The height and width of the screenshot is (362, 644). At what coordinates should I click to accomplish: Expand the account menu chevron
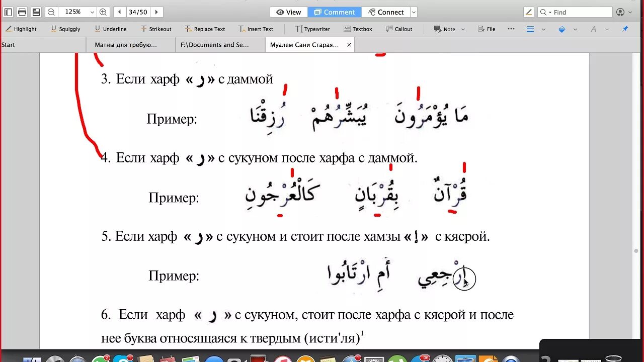coord(630,13)
